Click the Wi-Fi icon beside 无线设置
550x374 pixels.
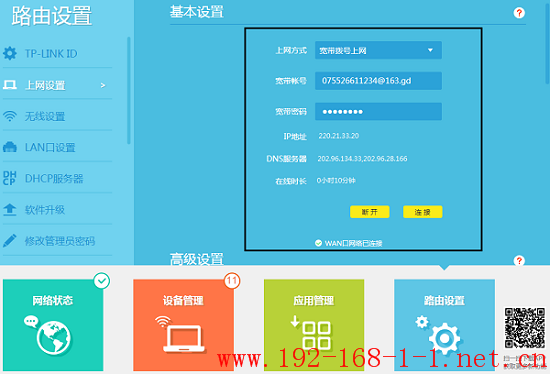pos(9,116)
